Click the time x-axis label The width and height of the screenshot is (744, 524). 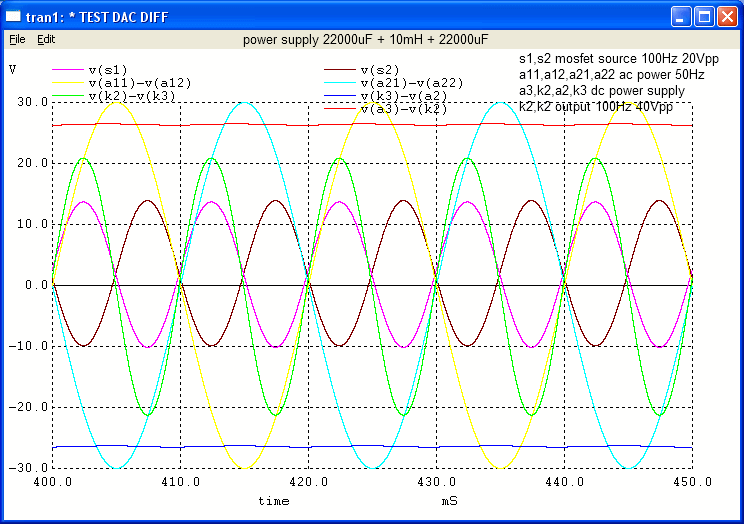(274, 499)
